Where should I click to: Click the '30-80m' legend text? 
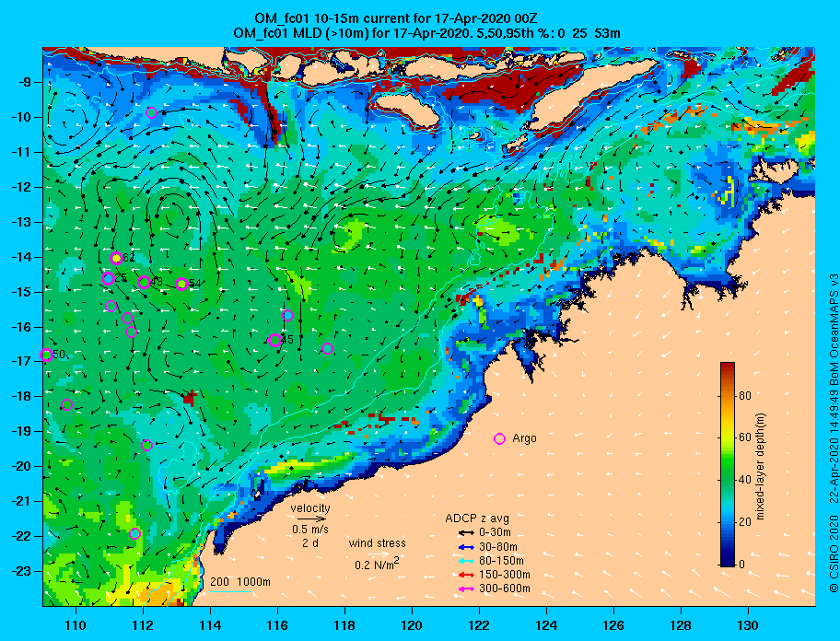(497, 547)
